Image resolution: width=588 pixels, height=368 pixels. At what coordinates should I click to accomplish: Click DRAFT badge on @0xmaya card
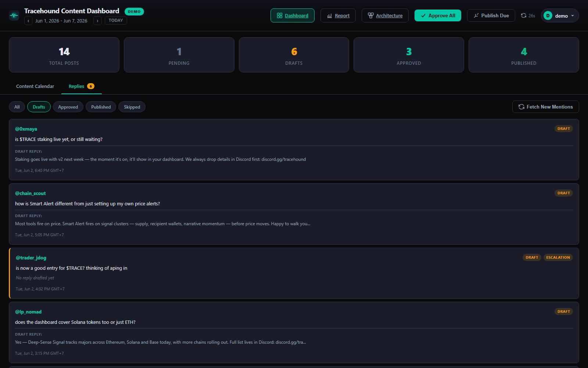click(x=563, y=128)
